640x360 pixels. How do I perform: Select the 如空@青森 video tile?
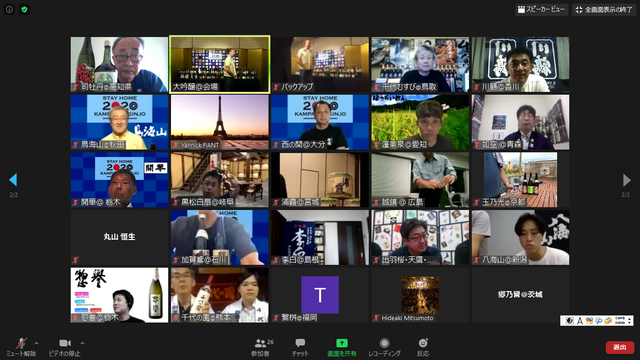coord(520,122)
